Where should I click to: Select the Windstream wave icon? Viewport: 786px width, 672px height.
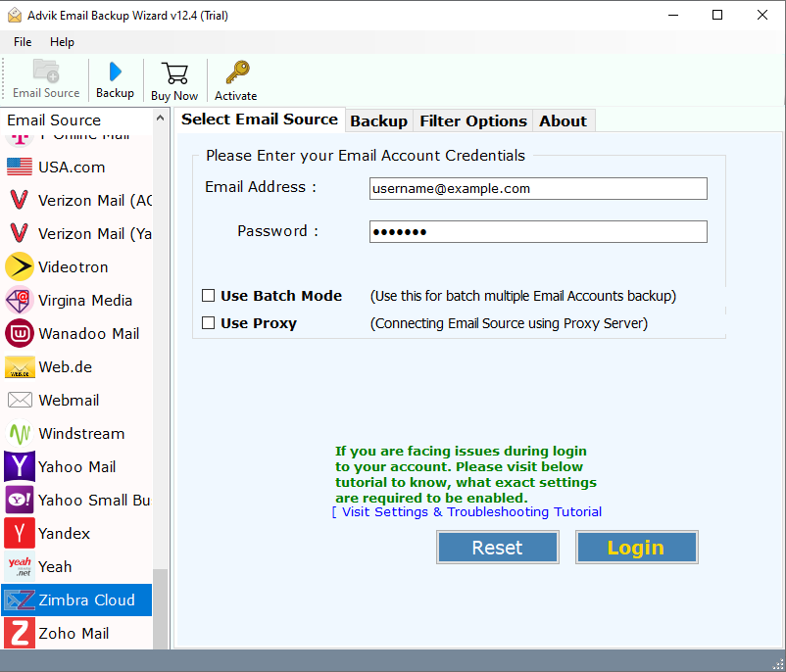click(x=20, y=433)
